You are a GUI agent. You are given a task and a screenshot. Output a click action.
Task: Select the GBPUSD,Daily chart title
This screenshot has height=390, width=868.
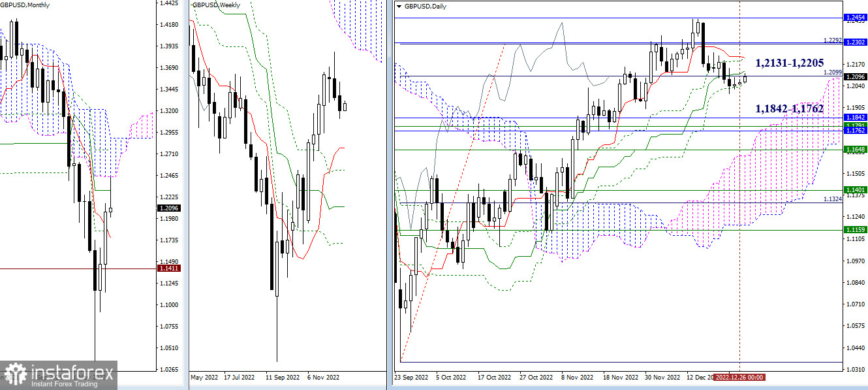(426, 5)
